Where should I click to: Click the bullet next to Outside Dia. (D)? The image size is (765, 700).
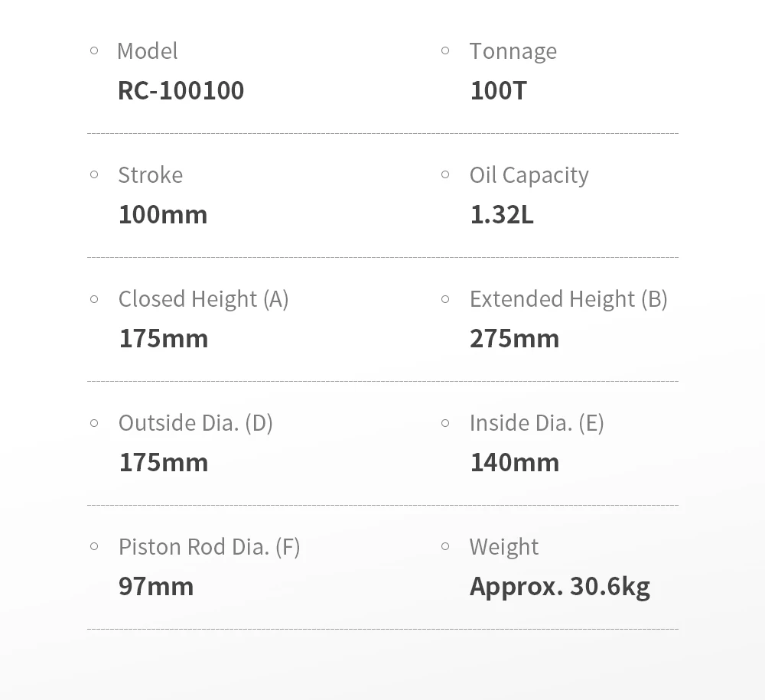pyautogui.click(x=94, y=422)
